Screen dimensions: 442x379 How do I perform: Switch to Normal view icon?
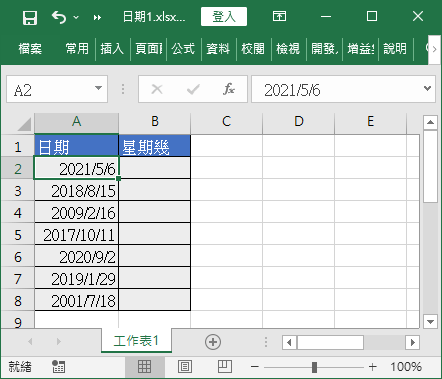(144, 367)
